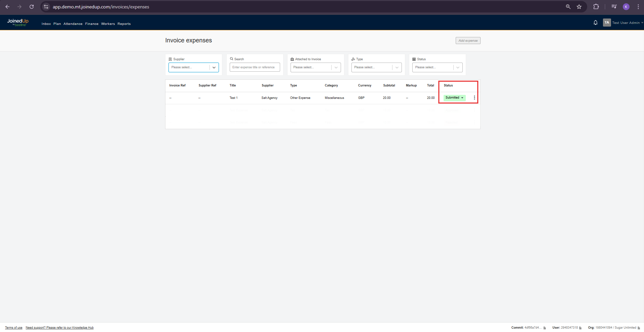The height and width of the screenshot is (332, 644).
Task: Click the node icon beside the Type filter label
Action: (353, 59)
